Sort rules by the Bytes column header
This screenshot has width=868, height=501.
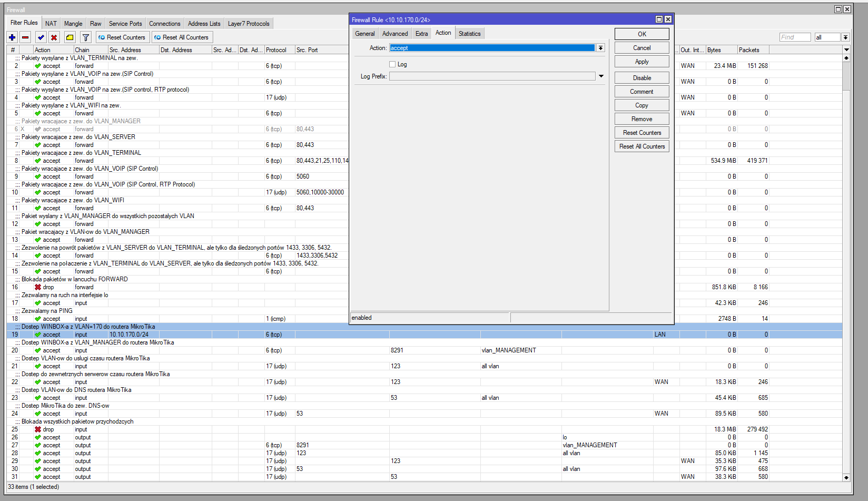coord(720,50)
